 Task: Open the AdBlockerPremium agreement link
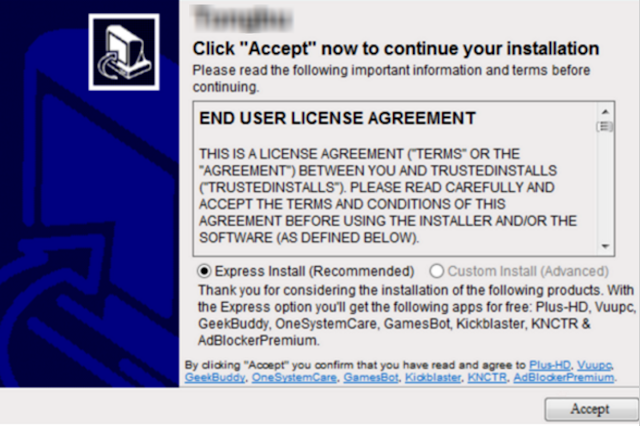pos(564,377)
